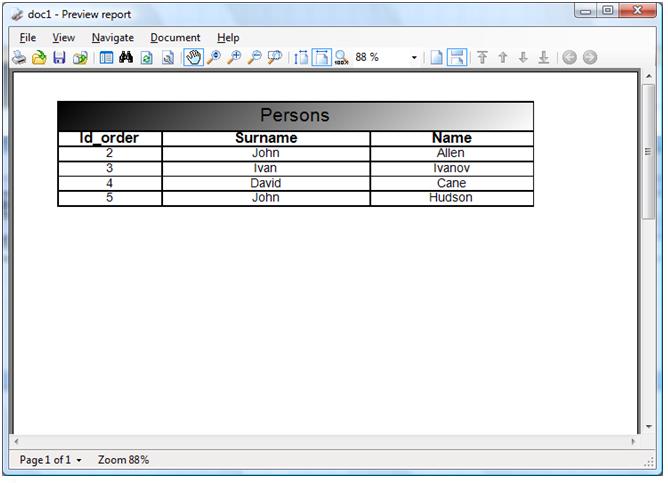The image size is (668, 483).
Task: Open the zoom percentage dropdown arrow
Action: coord(414,58)
